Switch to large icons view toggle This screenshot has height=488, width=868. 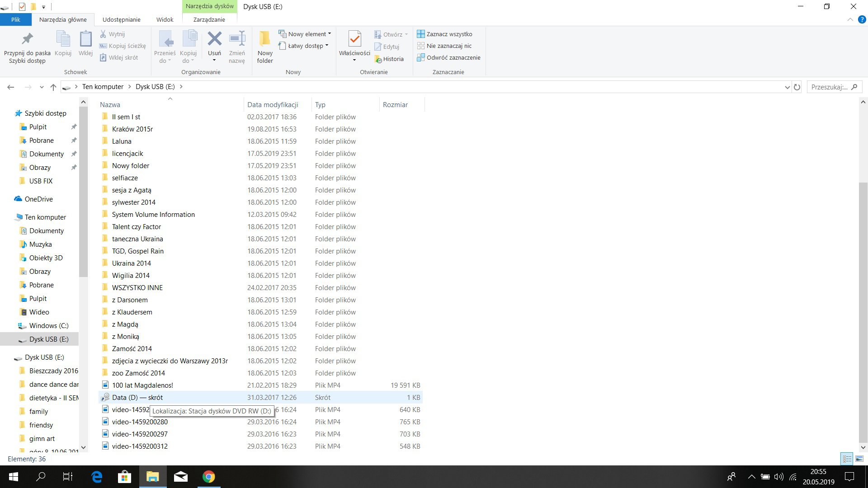pyautogui.click(x=859, y=459)
